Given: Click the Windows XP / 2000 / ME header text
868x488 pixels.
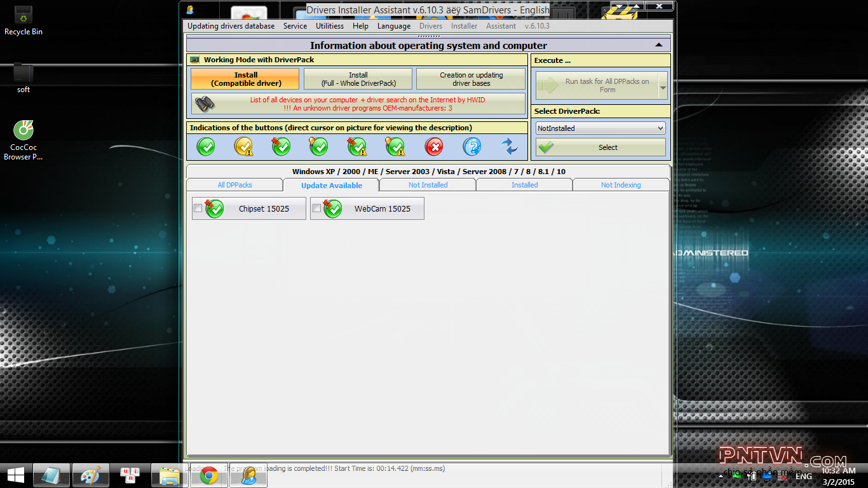Looking at the screenshot, I should 428,172.
